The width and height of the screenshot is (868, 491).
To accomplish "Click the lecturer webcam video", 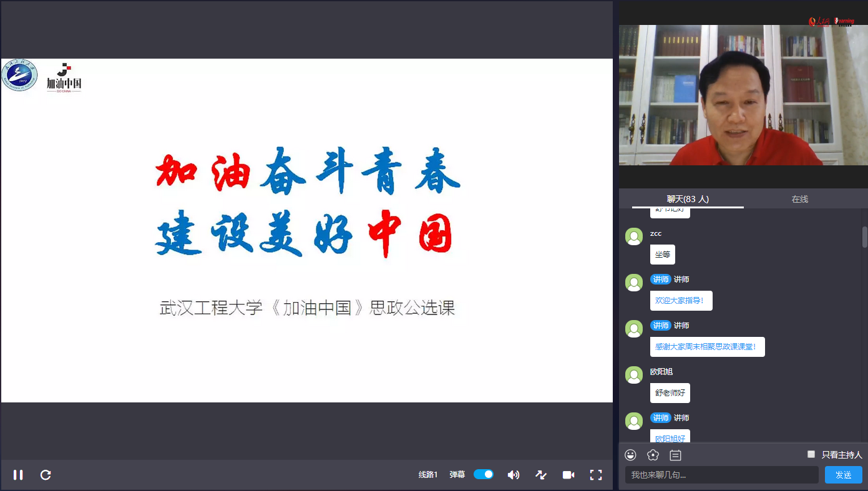I will point(743,95).
